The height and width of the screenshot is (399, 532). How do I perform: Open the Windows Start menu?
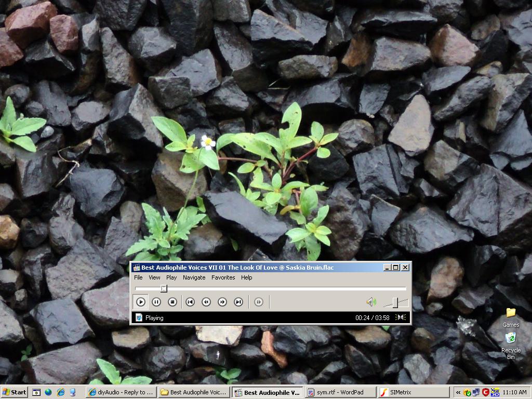coord(14,392)
